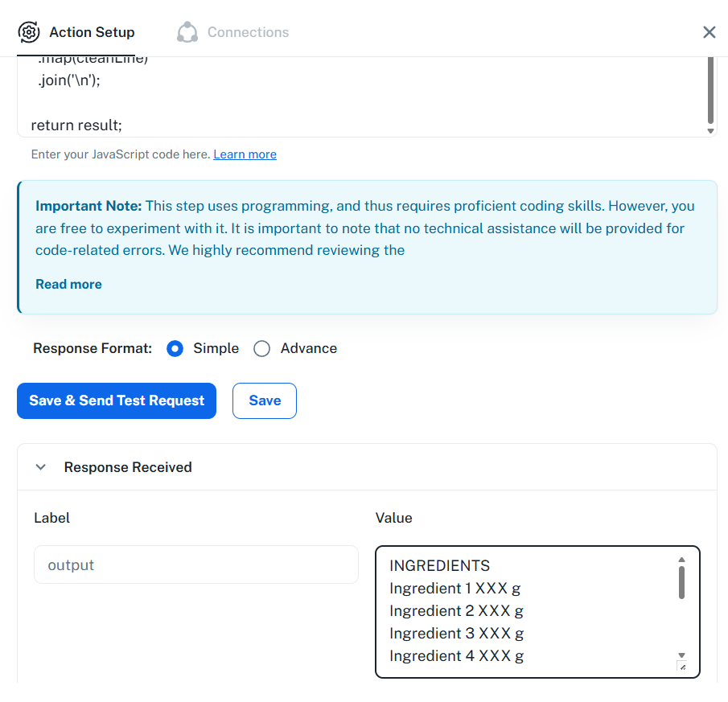This screenshot has width=728, height=702.
Task: Click the output label input field
Action: pos(196,564)
